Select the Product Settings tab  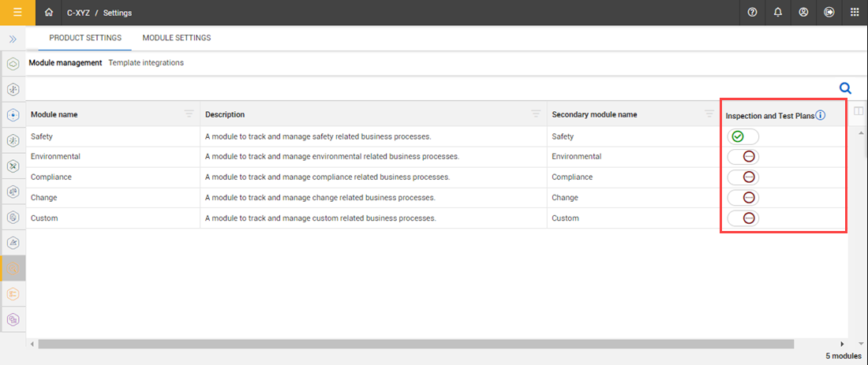[x=85, y=38]
